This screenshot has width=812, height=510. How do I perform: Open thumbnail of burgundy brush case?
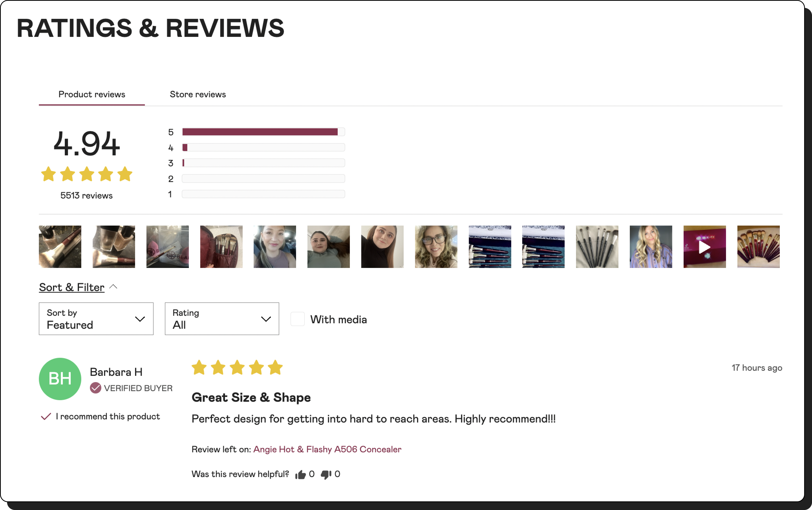[x=221, y=247]
